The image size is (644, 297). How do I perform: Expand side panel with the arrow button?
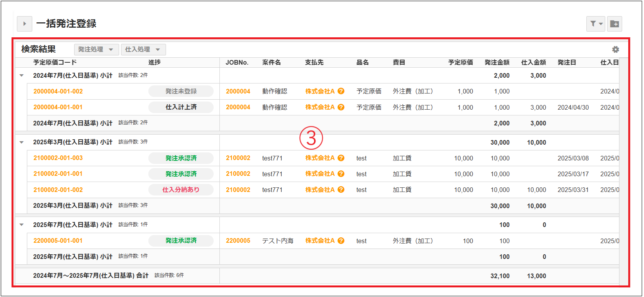pyautogui.click(x=25, y=24)
